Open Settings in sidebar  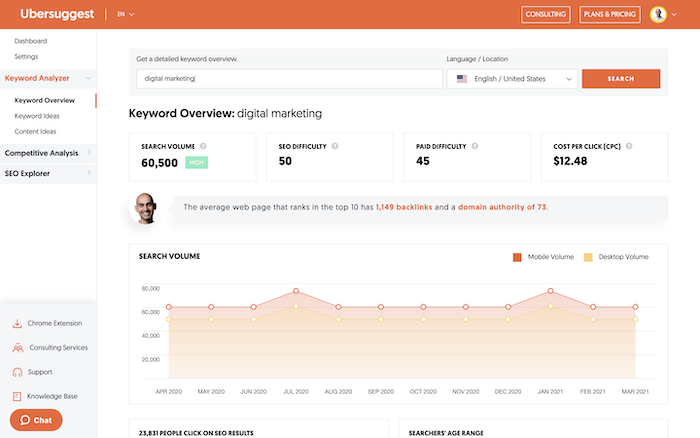click(26, 57)
